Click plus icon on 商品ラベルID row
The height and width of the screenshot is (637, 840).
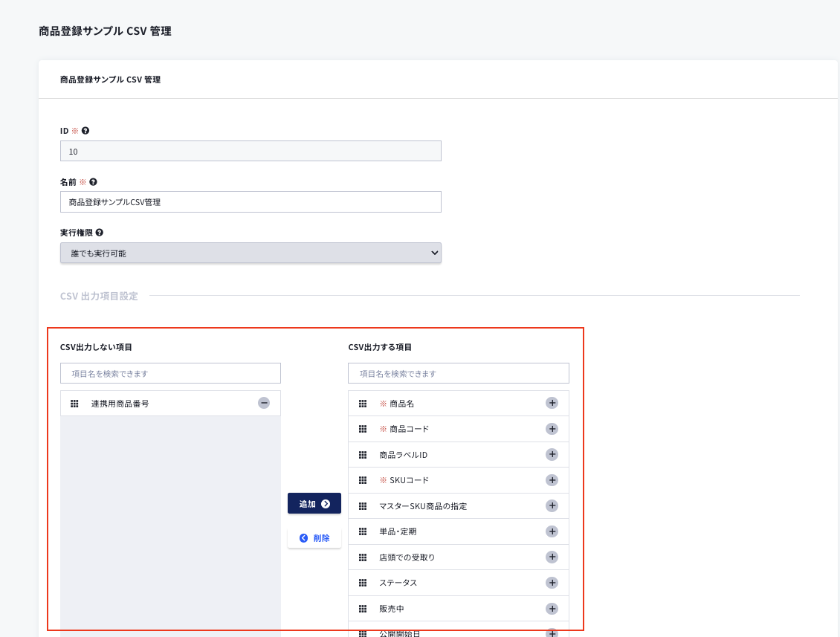click(552, 454)
